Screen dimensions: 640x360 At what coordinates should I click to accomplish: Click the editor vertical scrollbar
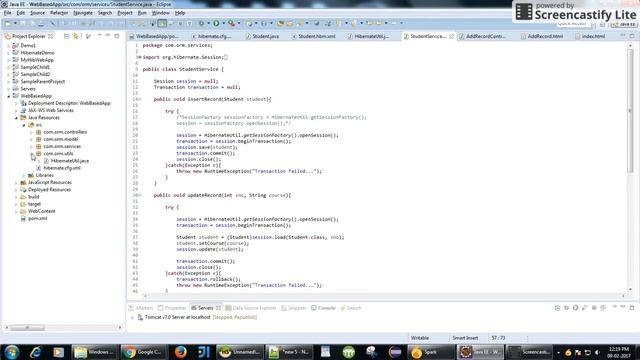[x=631, y=110]
